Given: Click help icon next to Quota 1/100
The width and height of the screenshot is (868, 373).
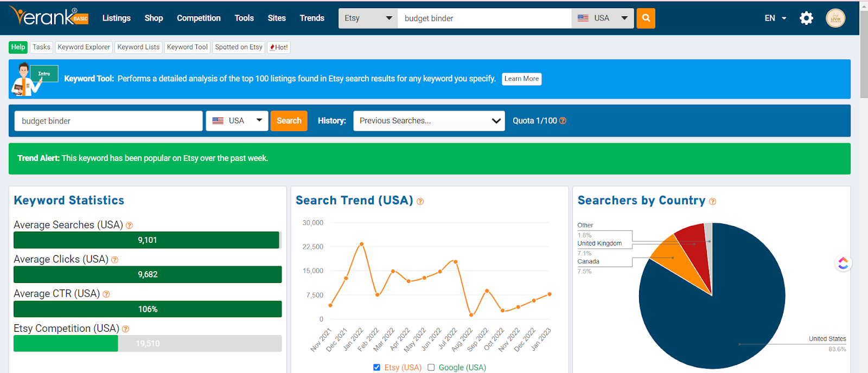Looking at the screenshot, I should (563, 121).
